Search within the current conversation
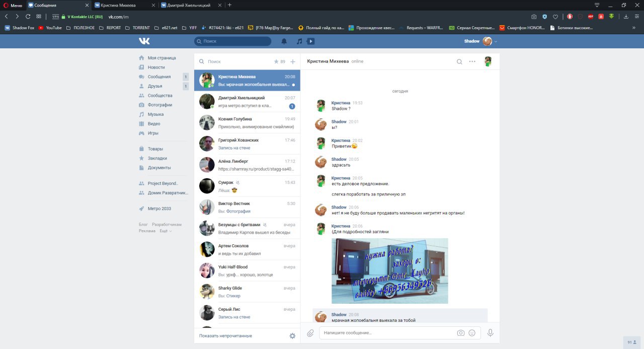The height and width of the screenshot is (349, 644). point(459,61)
